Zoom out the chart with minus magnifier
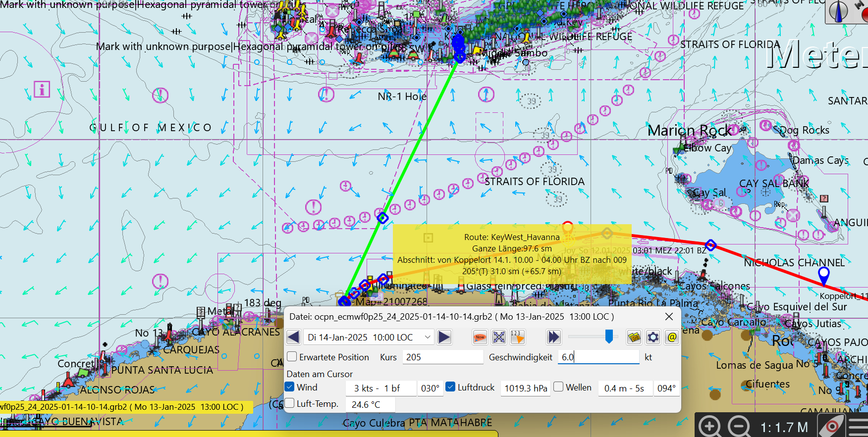The width and height of the screenshot is (868, 437). point(739,426)
